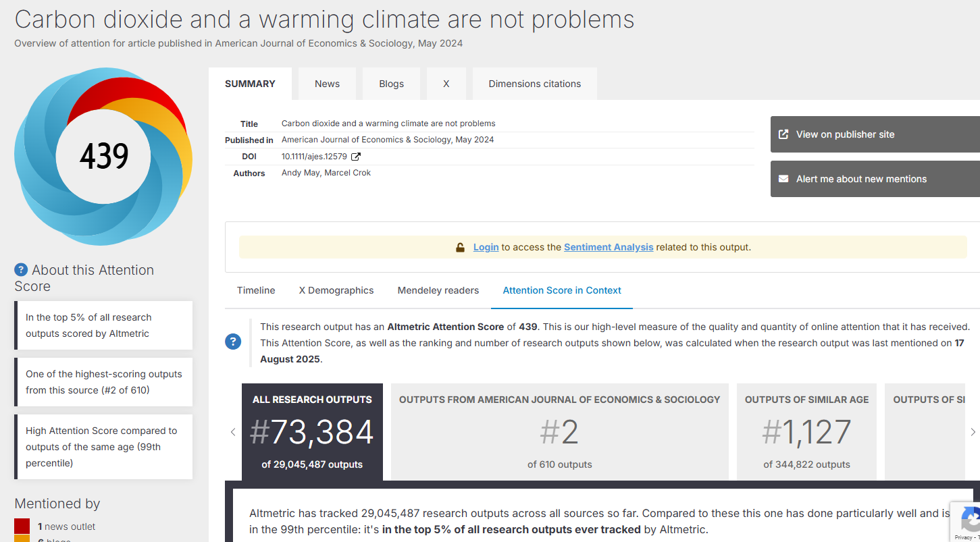Open the Sentiment Analysis link

point(609,247)
